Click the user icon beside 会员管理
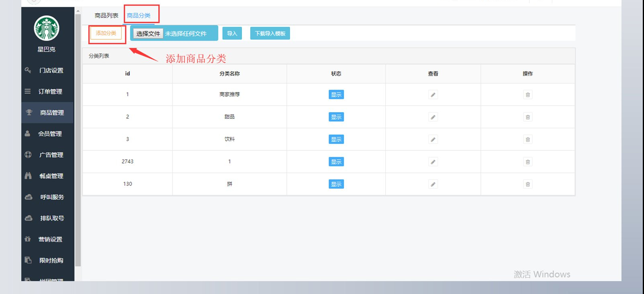The height and width of the screenshot is (294, 644). click(27, 134)
